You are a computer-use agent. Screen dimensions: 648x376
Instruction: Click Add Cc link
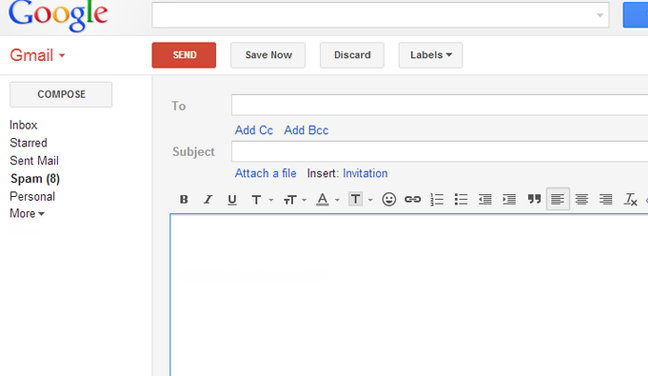point(254,130)
